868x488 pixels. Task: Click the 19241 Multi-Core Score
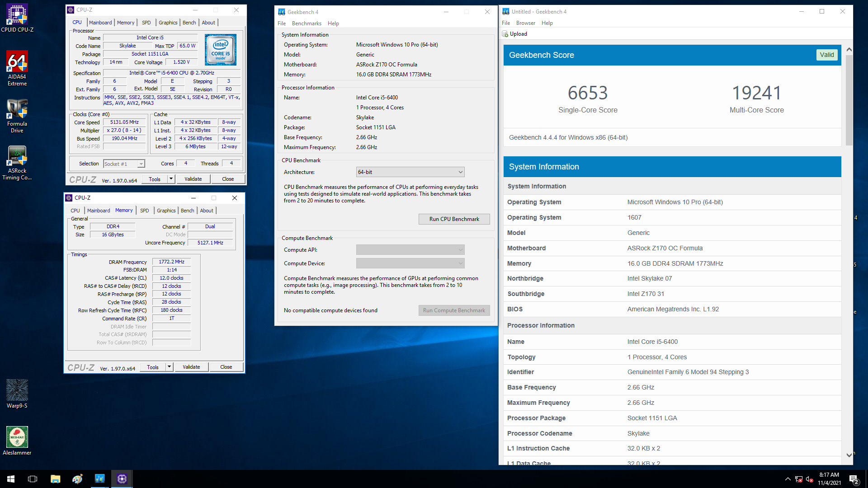click(757, 93)
